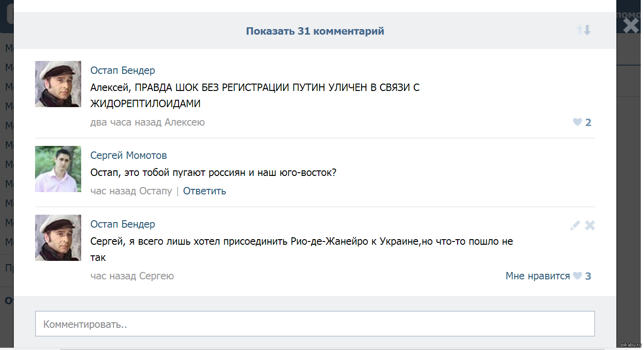This screenshot has height=350, width=644.
Task: Click 'час назад Сергею' timestamp
Action: pos(132,276)
